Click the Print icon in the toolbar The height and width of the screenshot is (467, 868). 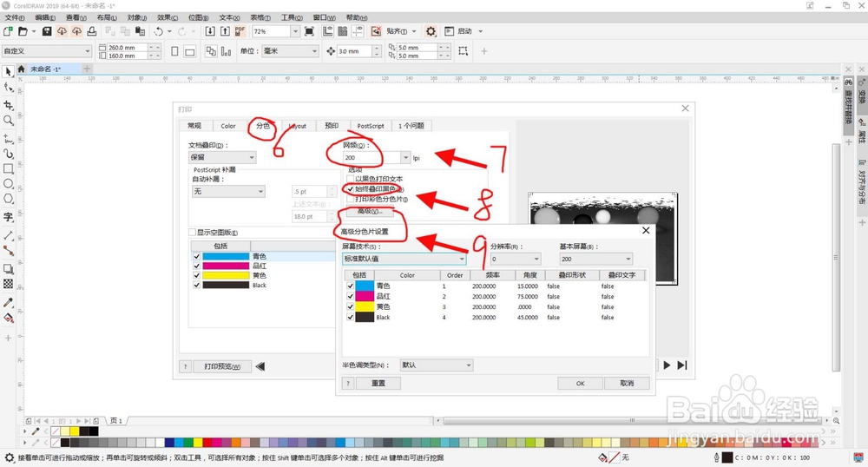click(92, 31)
